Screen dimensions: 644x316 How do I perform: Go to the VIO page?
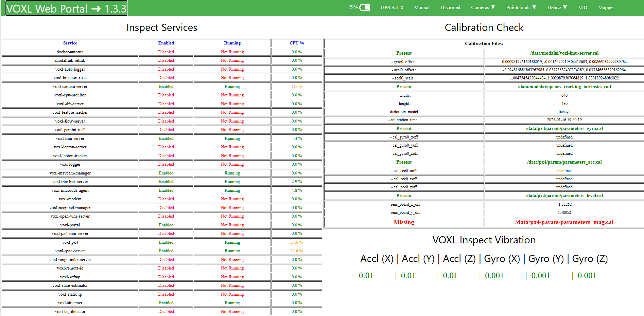click(x=582, y=7)
